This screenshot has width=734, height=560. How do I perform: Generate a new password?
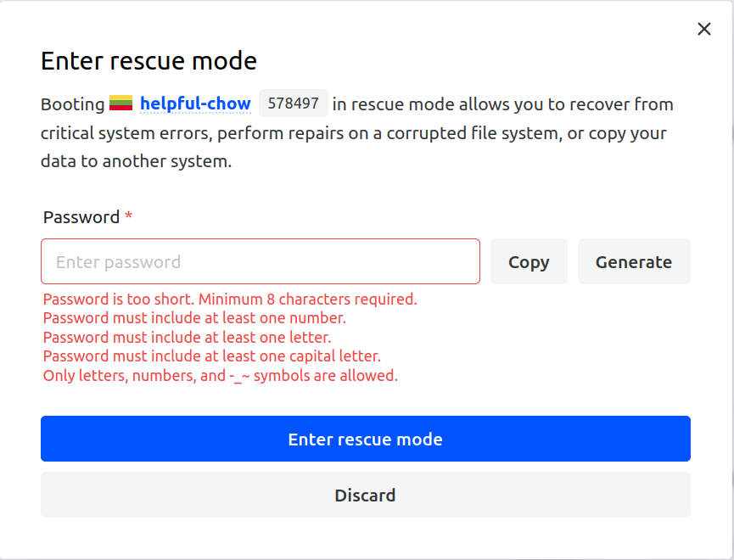click(x=634, y=261)
